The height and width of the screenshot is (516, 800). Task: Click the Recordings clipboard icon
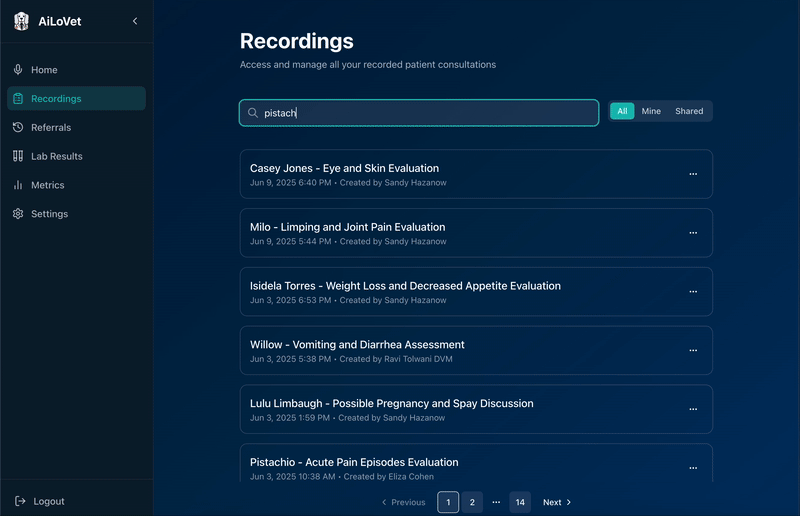(18, 99)
